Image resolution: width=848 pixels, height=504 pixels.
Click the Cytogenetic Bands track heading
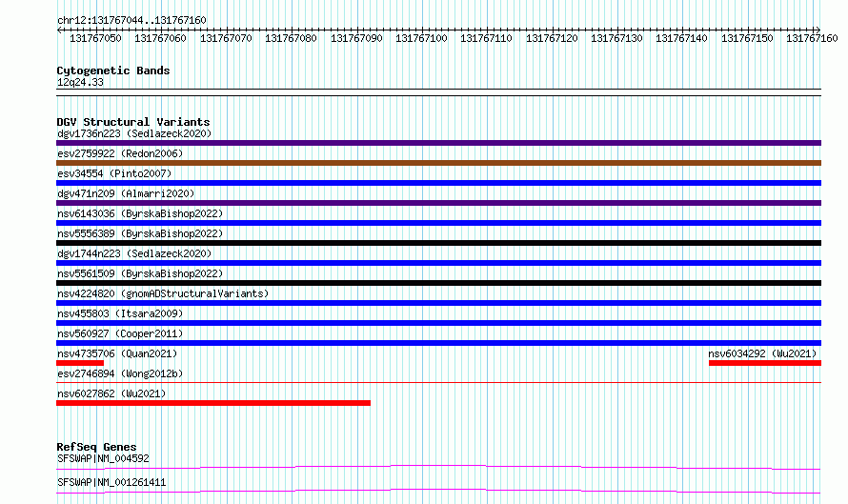tap(113, 71)
